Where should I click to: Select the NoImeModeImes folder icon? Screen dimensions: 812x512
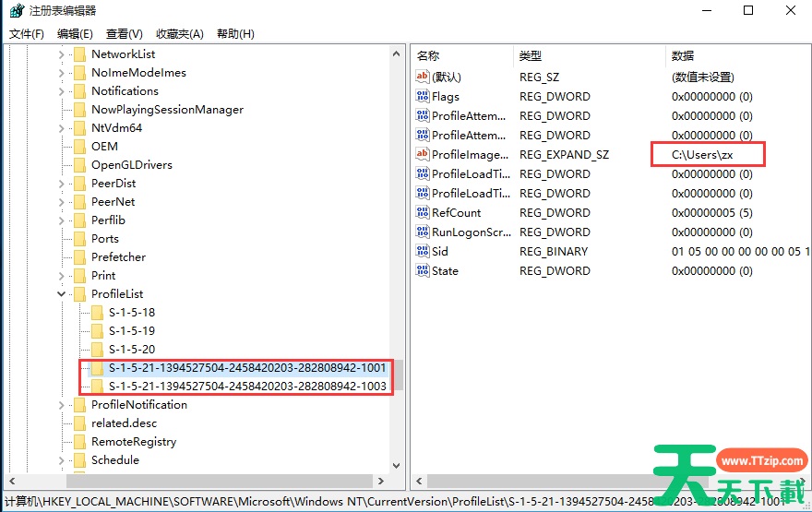click(x=79, y=73)
